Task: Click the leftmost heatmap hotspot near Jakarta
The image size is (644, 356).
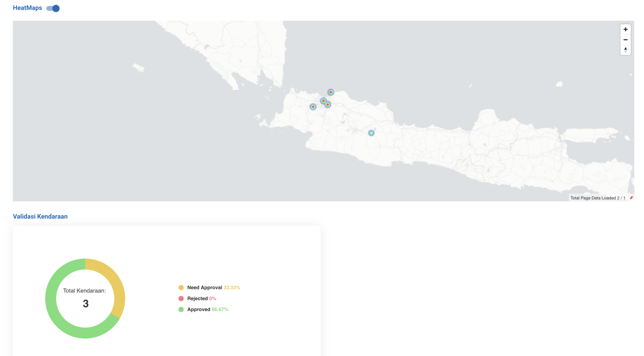Action: coord(313,107)
